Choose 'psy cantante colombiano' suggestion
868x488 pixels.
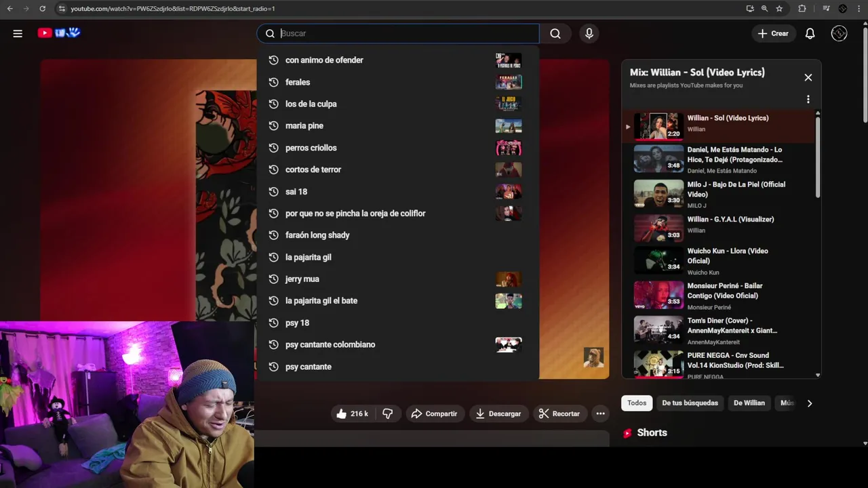click(x=398, y=344)
